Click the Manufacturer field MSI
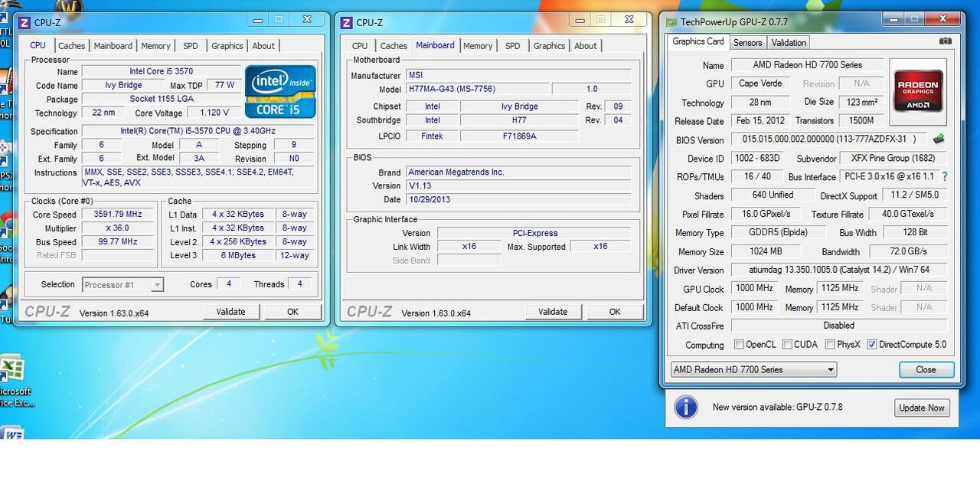980x495 pixels. pyautogui.click(x=518, y=75)
